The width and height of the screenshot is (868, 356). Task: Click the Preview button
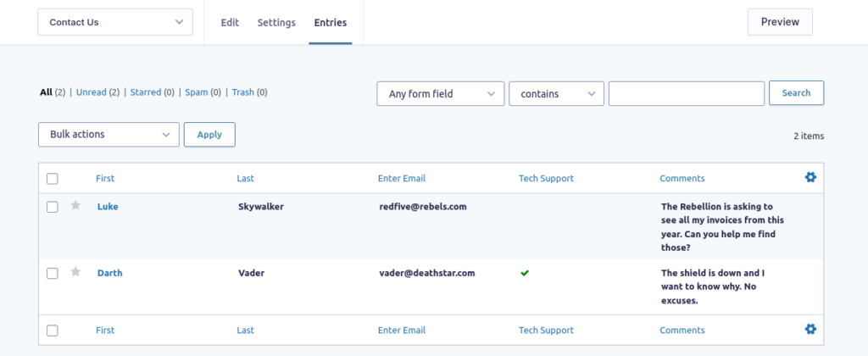[x=780, y=22]
